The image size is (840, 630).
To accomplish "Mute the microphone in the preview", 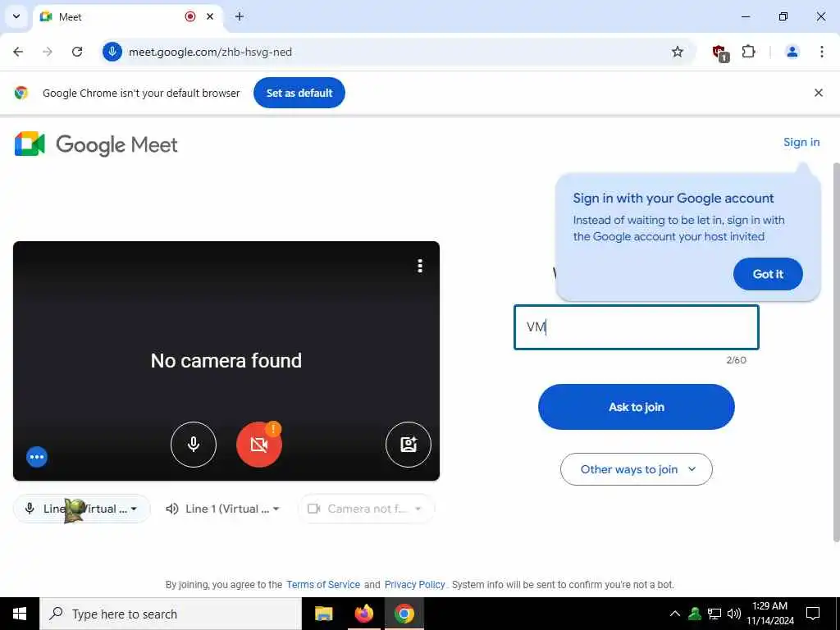I will pyautogui.click(x=194, y=445).
